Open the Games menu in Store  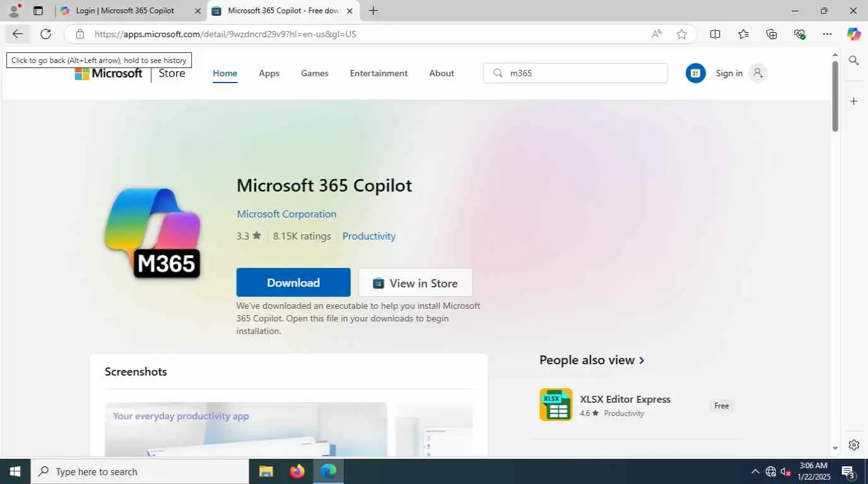(x=314, y=73)
